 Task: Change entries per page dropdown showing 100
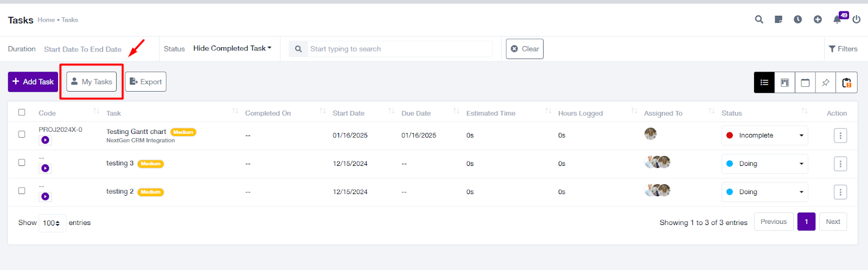[x=52, y=223]
